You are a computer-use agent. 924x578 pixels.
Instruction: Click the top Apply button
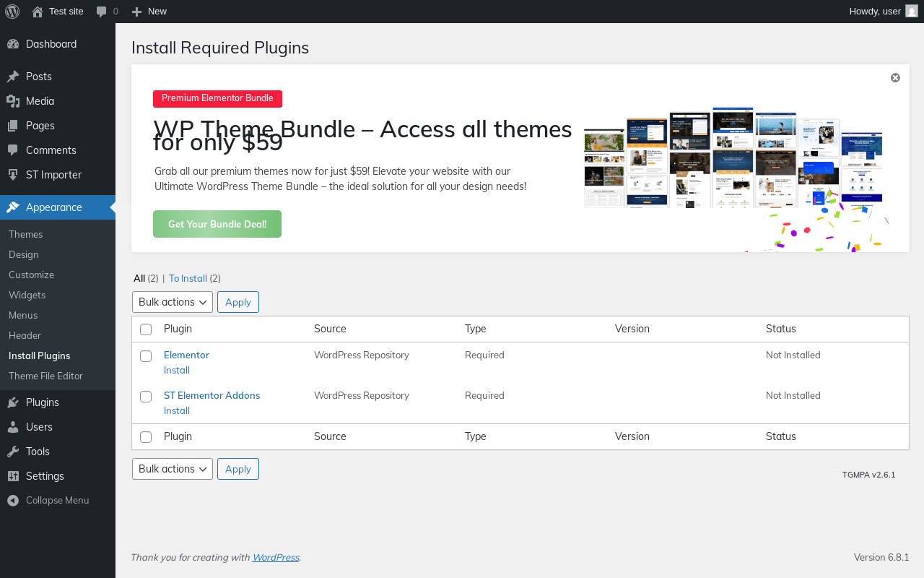pos(238,302)
